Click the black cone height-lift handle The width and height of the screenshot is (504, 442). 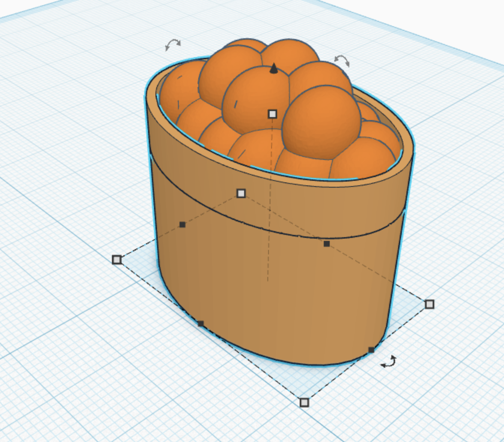pos(274,68)
